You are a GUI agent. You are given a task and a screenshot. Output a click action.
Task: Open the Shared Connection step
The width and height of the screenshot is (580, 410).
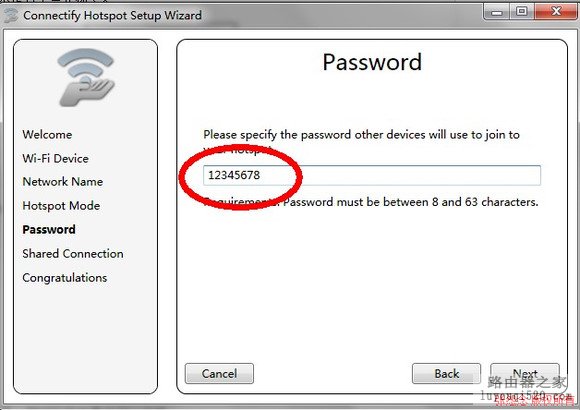point(73,253)
